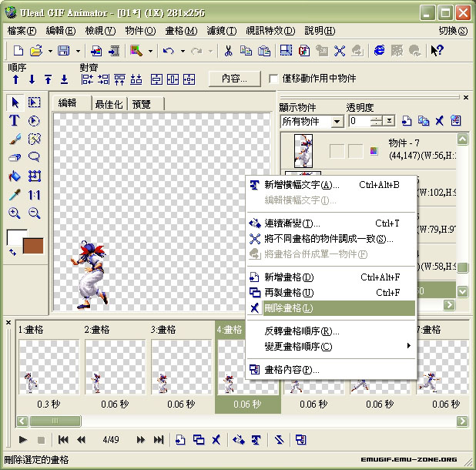The height and width of the screenshot is (470, 476).
Task: Select the arrow pick tool
Action: pyautogui.click(x=15, y=102)
